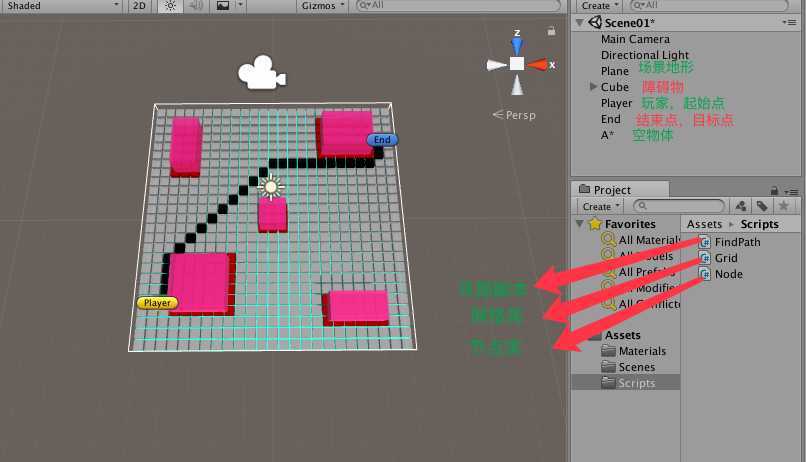This screenshot has height=462, width=806.
Task: Open the Hierarchy Create dropdown
Action: pyautogui.click(x=599, y=6)
